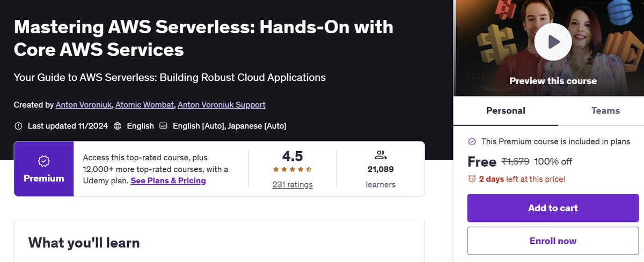Click the premium check icon beside plans notice
644x262 pixels.
pos(472,141)
